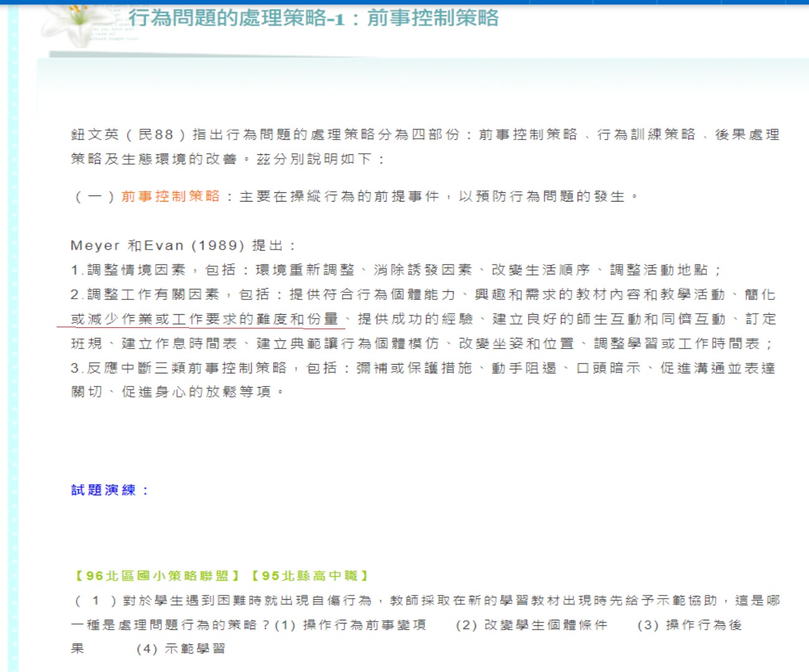Viewport: 809px width, 672px height.
Task: Choose answer option (3) 操作行為後果
Action: point(690,625)
